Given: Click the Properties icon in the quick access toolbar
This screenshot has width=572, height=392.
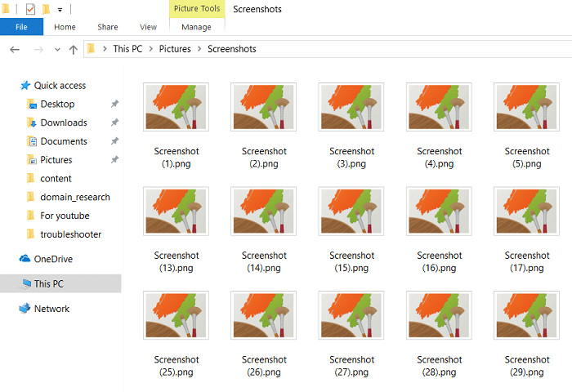Looking at the screenshot, I should [x=31, y=9].
